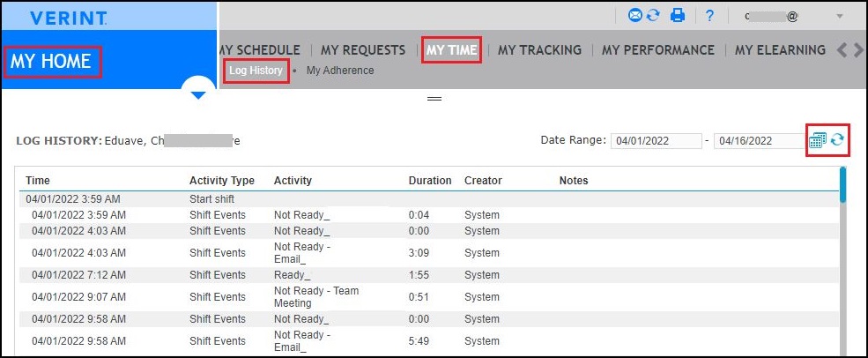This screenshot has width=868, height=358.
Task: Click the end date field 04/16/2022
Action: click(760, 141)
